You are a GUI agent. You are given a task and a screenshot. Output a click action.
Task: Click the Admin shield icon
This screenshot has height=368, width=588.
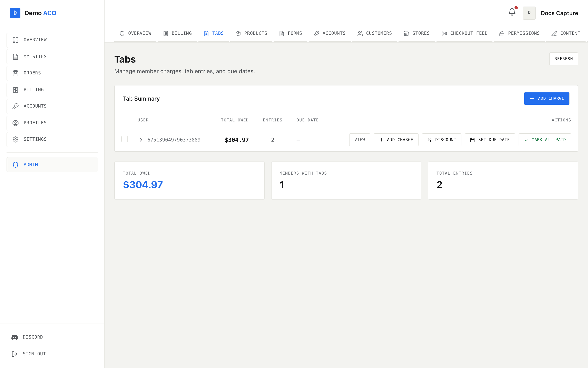pos(16,165)
